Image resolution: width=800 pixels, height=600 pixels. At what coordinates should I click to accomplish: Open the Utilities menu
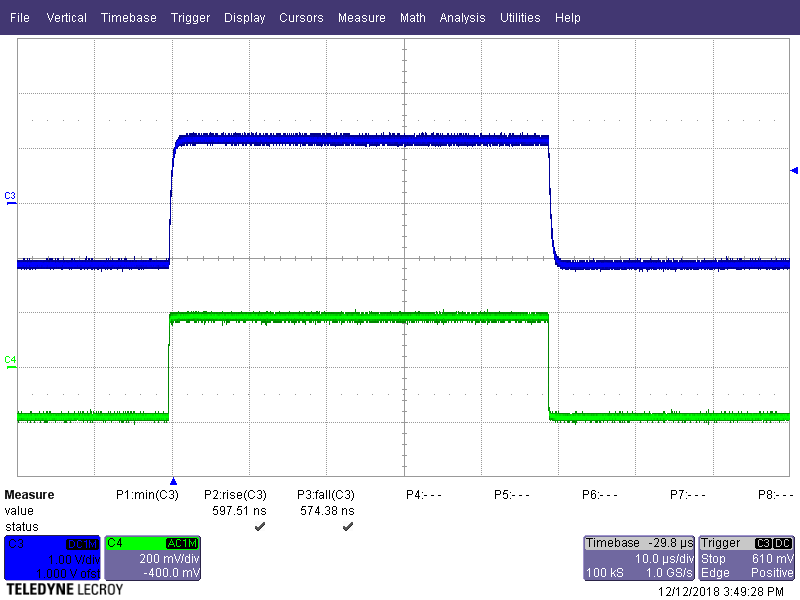[x=520, y=18]
